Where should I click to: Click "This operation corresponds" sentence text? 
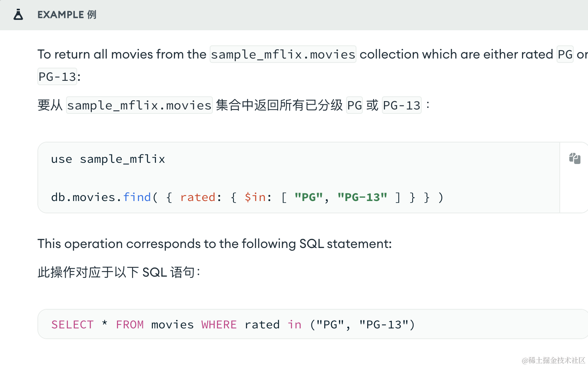(x=214, y=244)
